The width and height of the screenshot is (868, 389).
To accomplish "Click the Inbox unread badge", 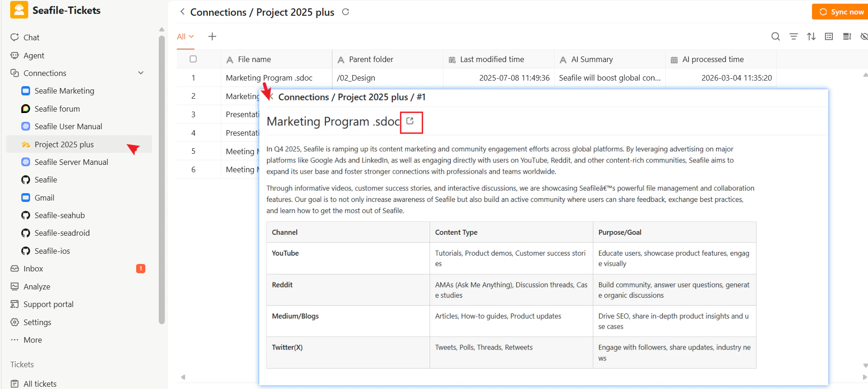I will 141,269.
